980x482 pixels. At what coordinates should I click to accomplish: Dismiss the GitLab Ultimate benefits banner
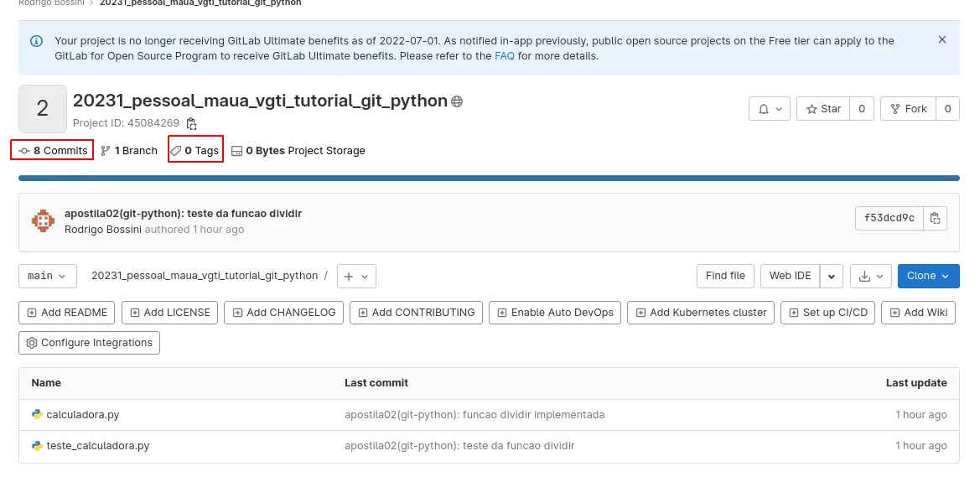click(x=942, y=39)
